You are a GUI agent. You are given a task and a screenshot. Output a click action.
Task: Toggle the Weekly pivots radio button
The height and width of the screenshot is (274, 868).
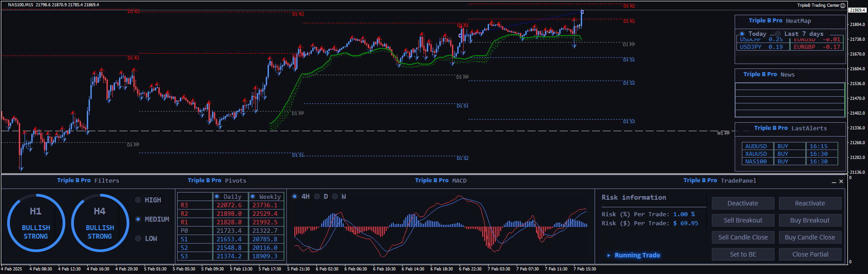click(x=253, y=197)
